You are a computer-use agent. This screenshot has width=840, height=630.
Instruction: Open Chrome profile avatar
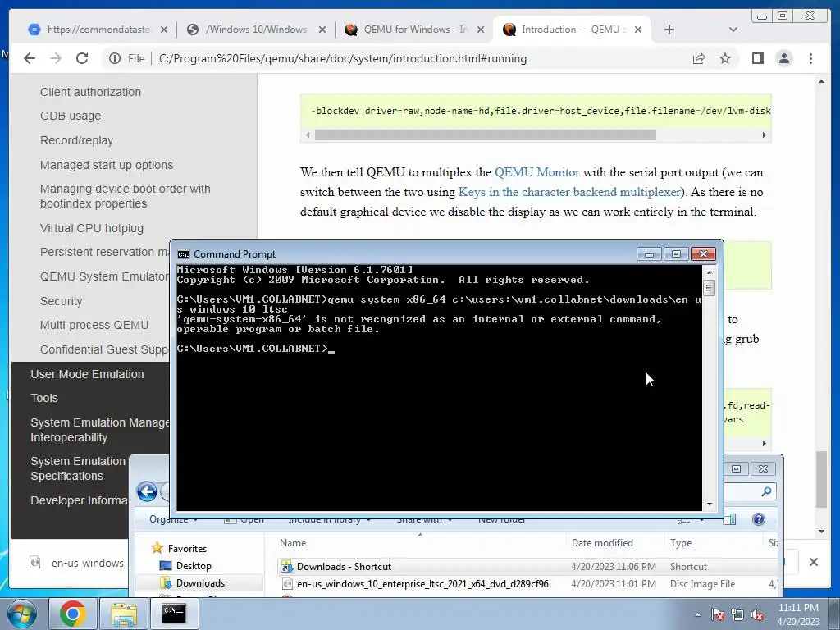click(x=783, y=58)
